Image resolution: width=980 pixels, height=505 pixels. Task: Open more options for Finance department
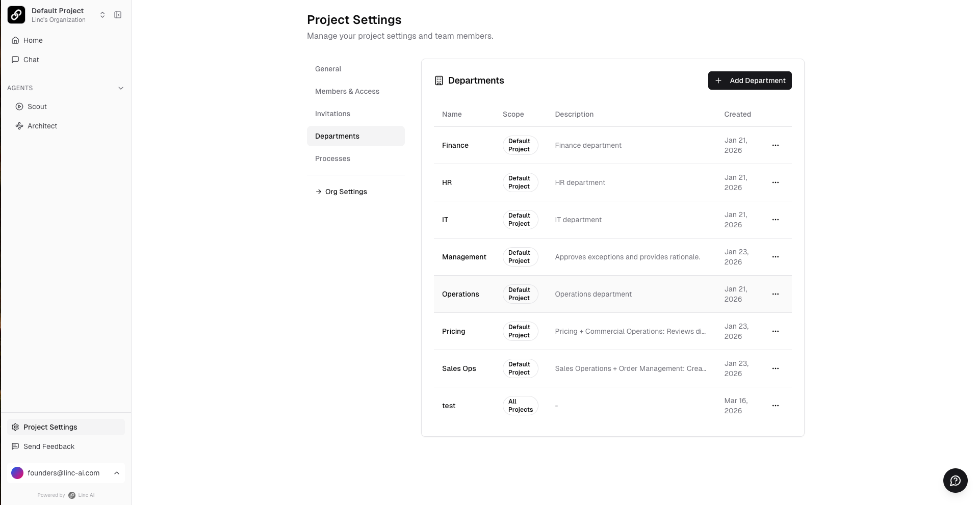[775, 145]
